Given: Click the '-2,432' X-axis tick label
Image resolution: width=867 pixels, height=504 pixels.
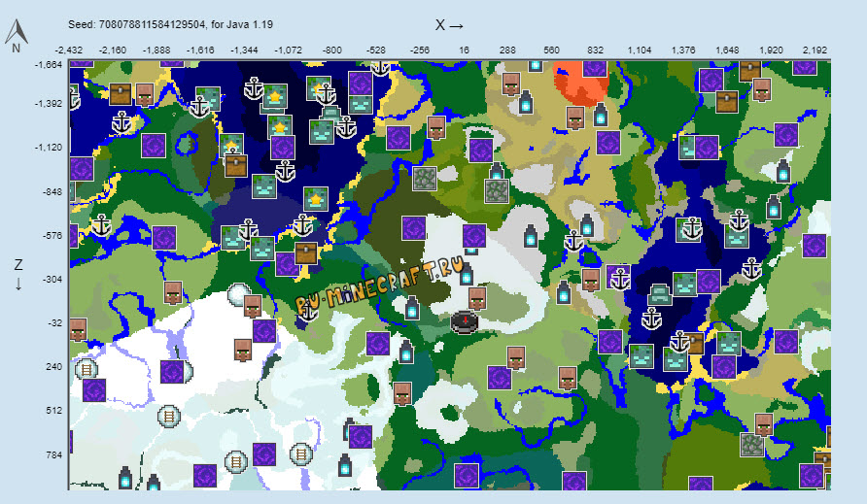Looking at the screenshot, I should coord(69,50).
